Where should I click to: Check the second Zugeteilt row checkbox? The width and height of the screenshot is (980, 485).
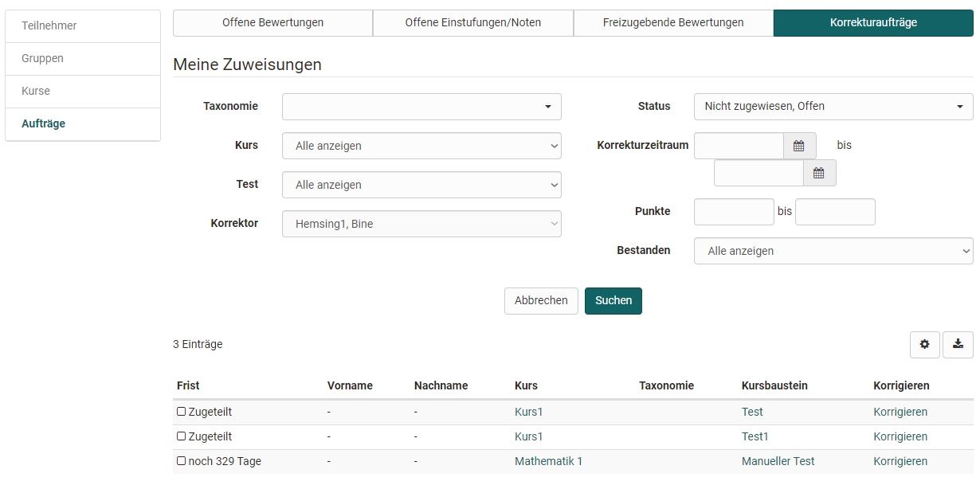click(181, 436)
